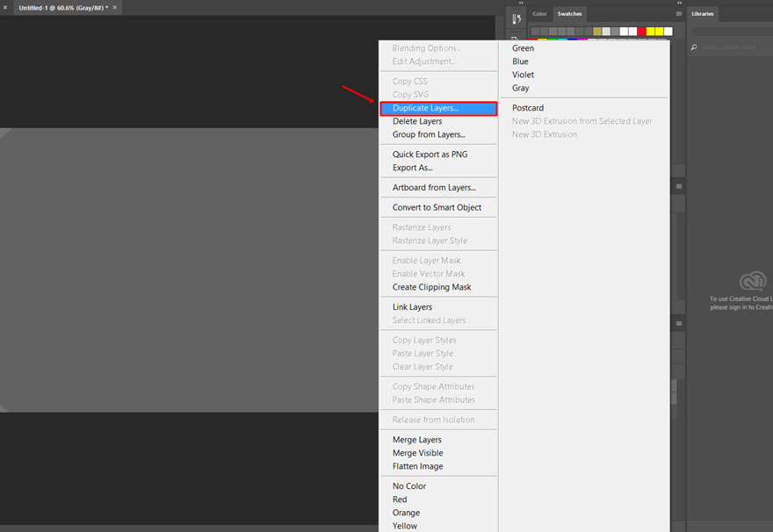The width and height of the screenshot is (773, 532).
Task: Click the Search Adobe Stock magnifier icon
Action: point(694,47)
